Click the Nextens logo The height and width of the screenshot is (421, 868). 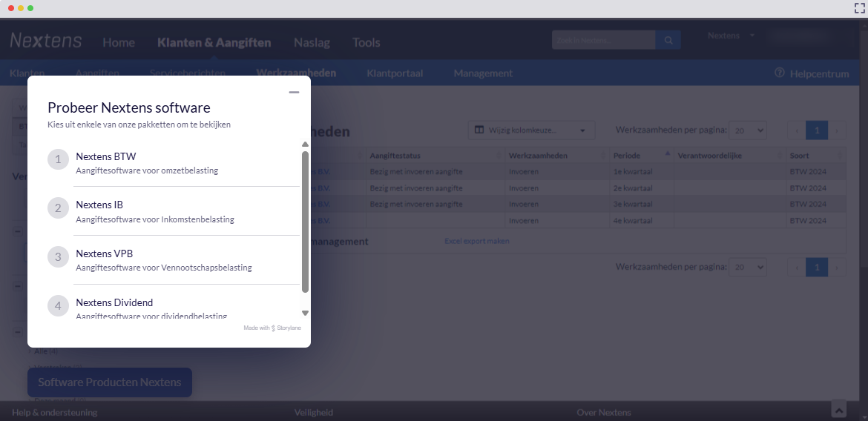[x=46, y=40]
